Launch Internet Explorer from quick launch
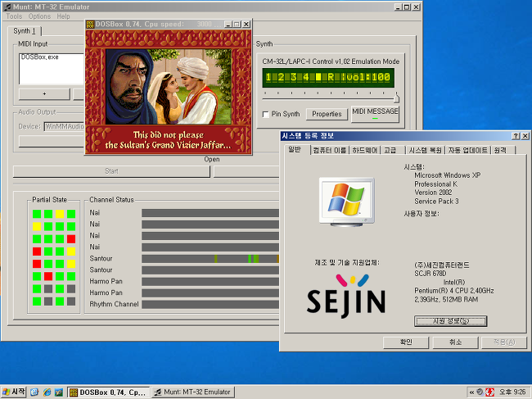 tap(47, 392)
